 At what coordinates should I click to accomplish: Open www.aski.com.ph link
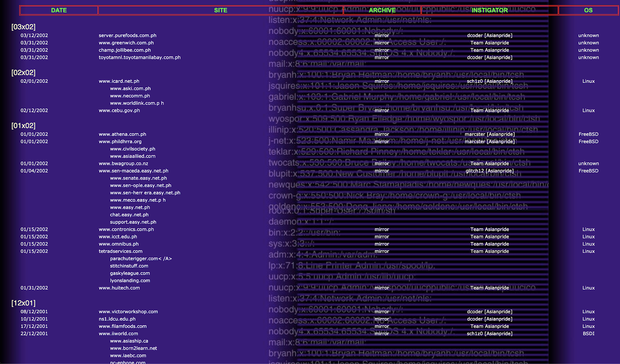pos(130,89)
